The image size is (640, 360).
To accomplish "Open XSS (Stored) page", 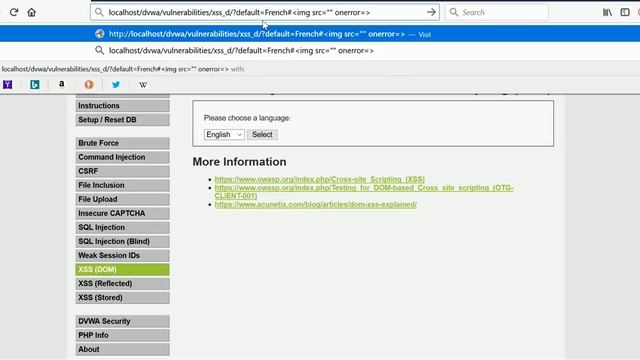I will point(122,298).
